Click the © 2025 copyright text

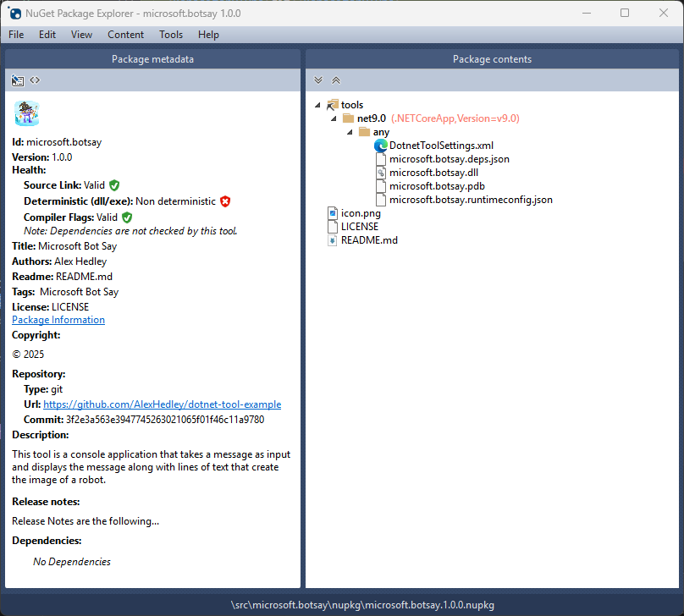(28, 354)
